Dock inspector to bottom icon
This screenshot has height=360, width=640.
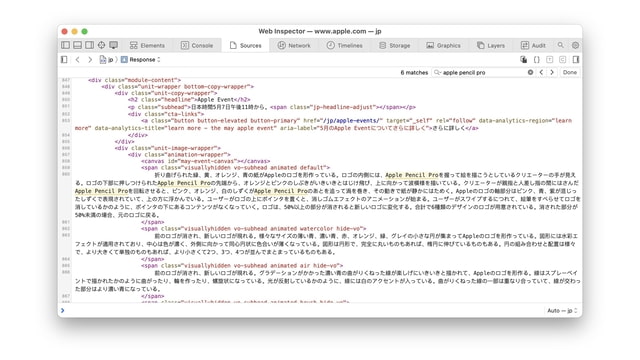click(78, 45)
